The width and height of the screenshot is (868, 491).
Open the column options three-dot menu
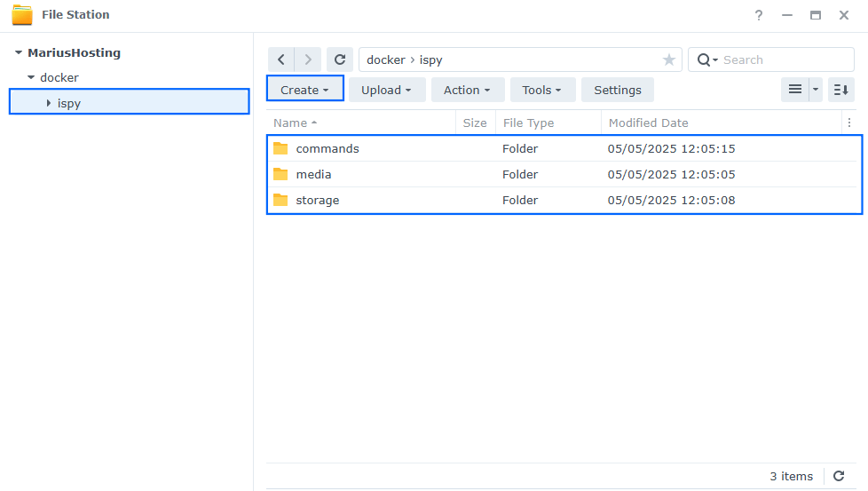[849, 123]
